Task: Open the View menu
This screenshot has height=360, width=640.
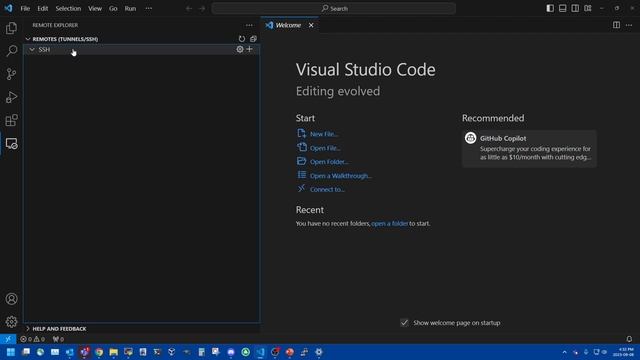Action: [x=95, y=8]
